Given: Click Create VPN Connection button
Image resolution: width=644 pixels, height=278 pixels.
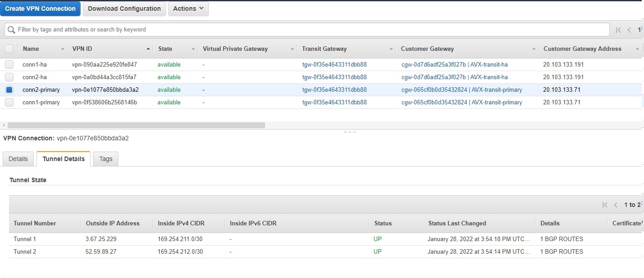Looking at the screenshot, I should [x=41, y=9].
